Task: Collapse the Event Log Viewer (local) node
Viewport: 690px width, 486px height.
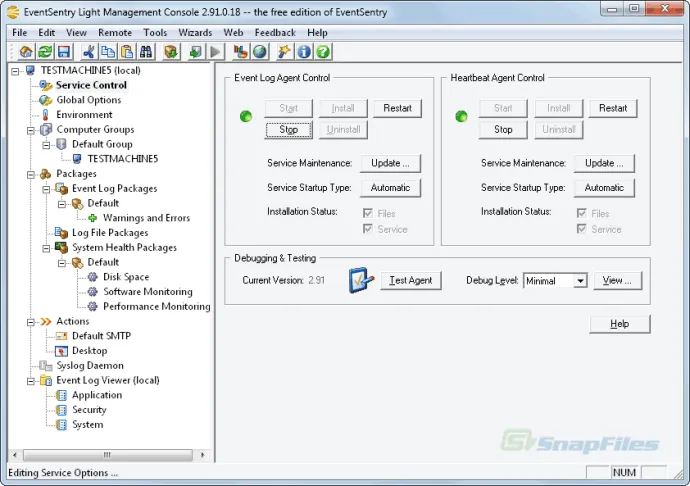Action: 30,381
